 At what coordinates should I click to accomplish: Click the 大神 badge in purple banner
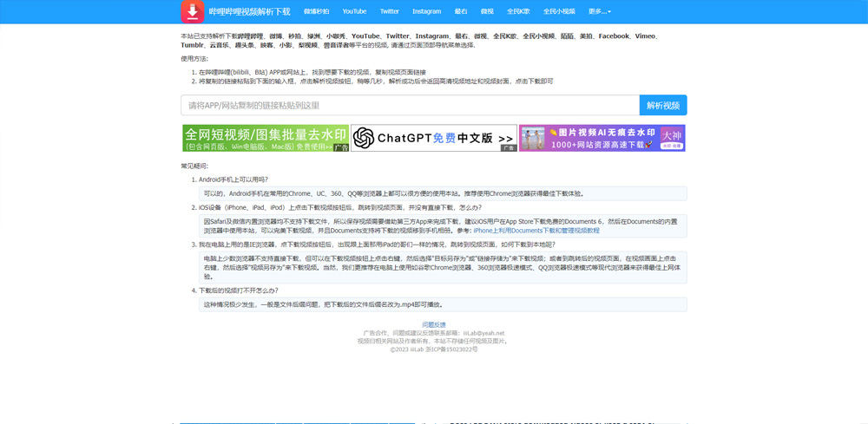click(x=672, y=138)
